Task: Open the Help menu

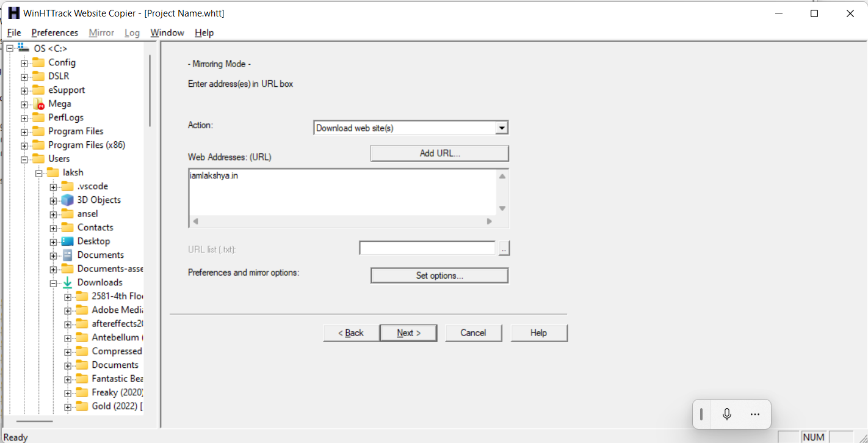Action: tap(204, 32)
